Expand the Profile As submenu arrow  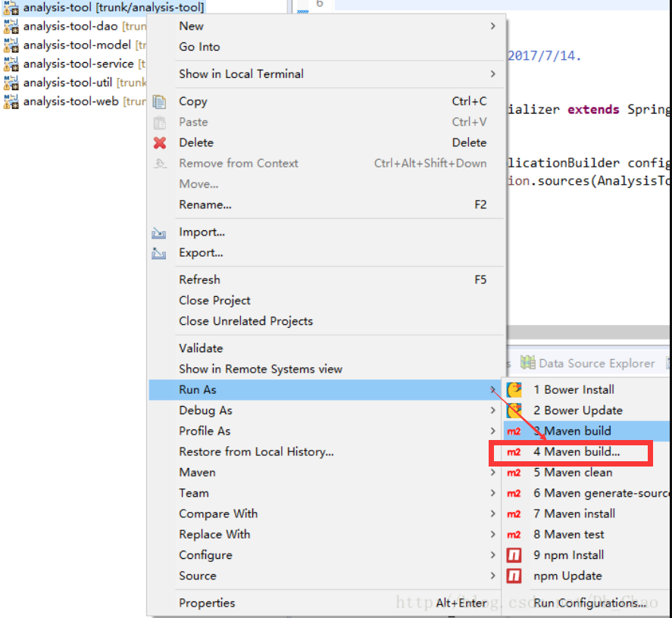(x=493, y=431)
